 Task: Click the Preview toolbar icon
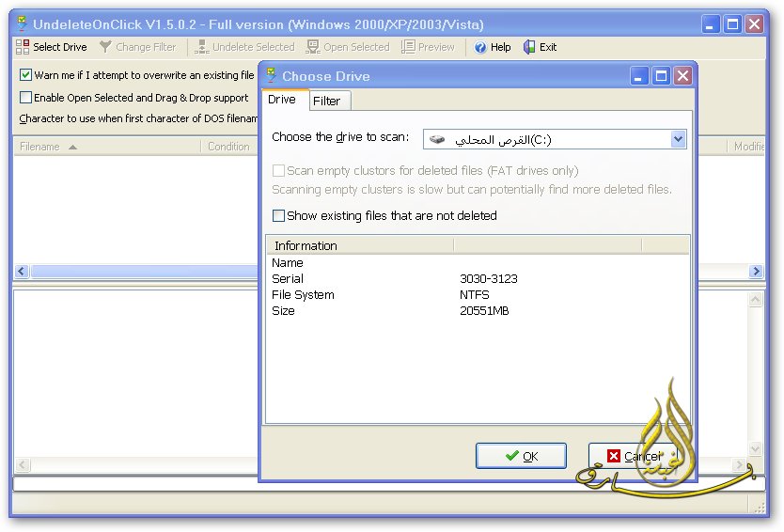(408, 47)
